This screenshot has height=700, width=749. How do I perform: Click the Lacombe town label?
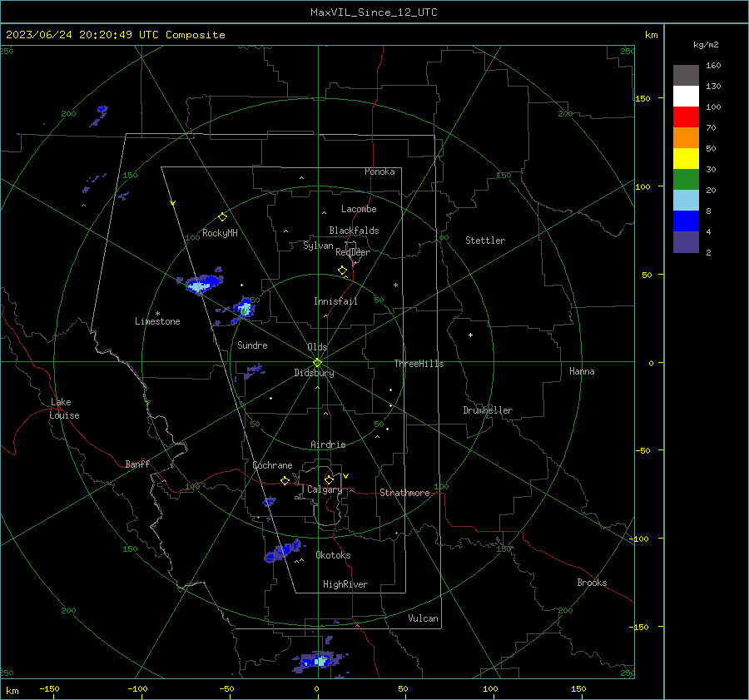[359, 209]
